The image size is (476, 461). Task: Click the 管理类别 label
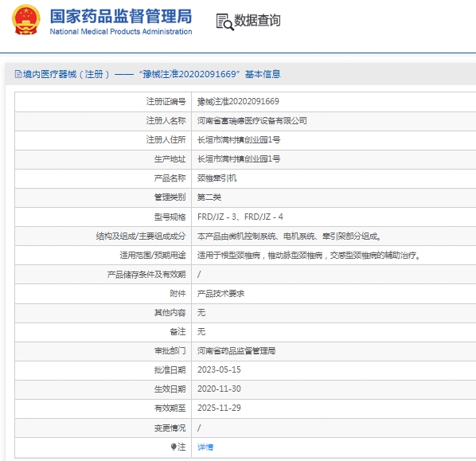tap(170, 197)
